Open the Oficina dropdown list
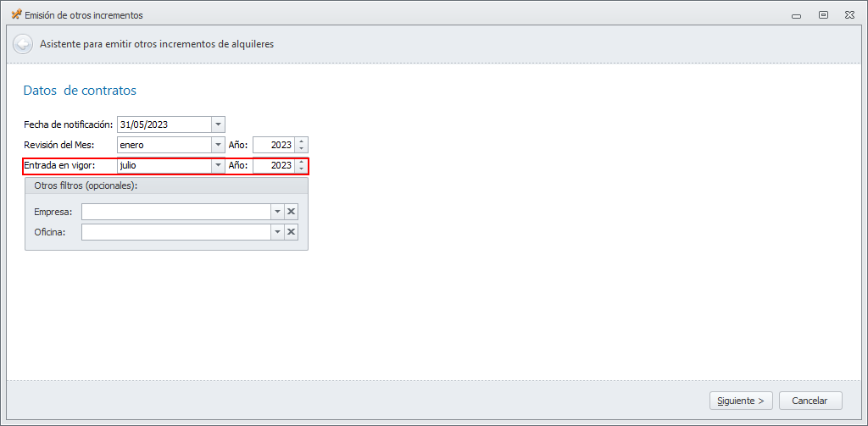Screen dimensions: 868x426 pos(277,232)
